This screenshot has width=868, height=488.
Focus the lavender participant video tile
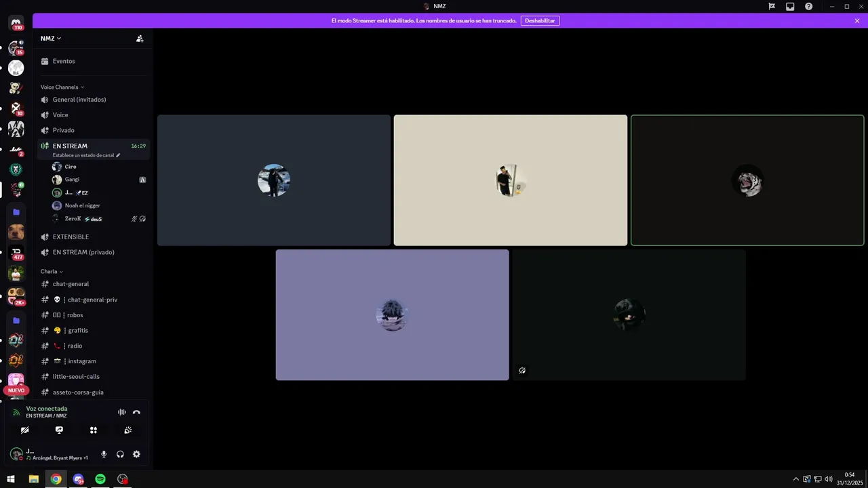click(392, 315)
